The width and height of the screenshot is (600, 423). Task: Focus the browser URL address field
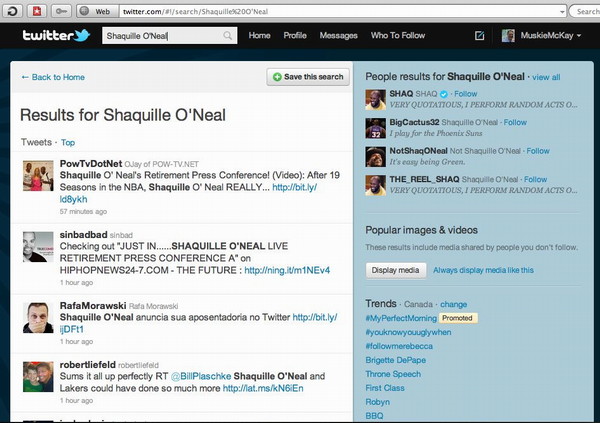point(339,11)
